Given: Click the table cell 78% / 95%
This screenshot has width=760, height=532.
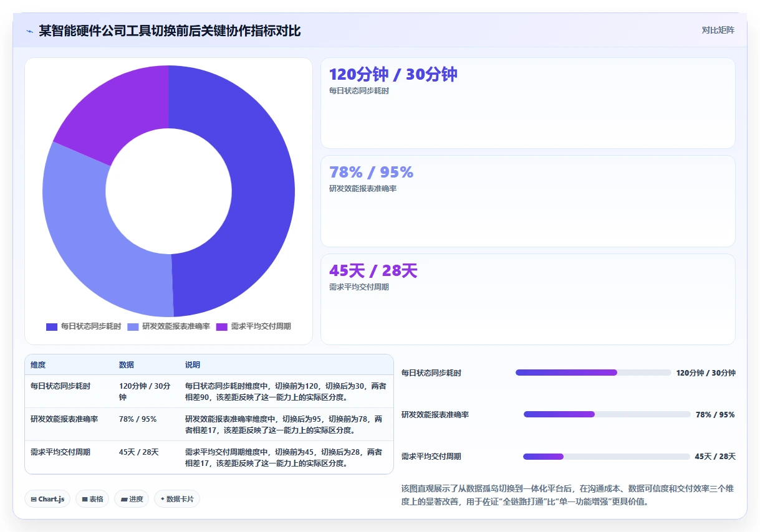Looking at the screenshot, I should coord(138,419).
